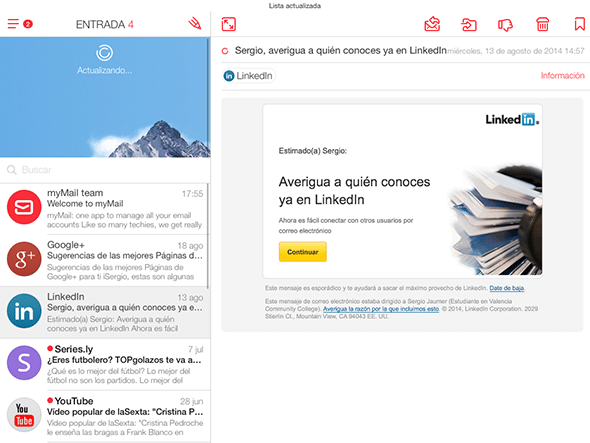Image resolution: width=590 pixels, height=443 pixels.
Task: Toggle the unread circle beside message subject
Action: [225, 51]
